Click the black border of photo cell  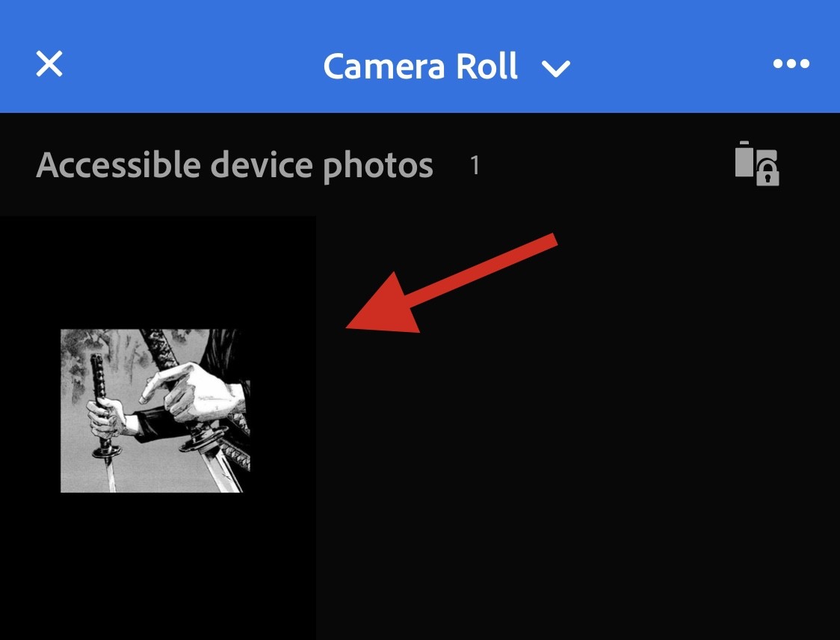point(157,568)
